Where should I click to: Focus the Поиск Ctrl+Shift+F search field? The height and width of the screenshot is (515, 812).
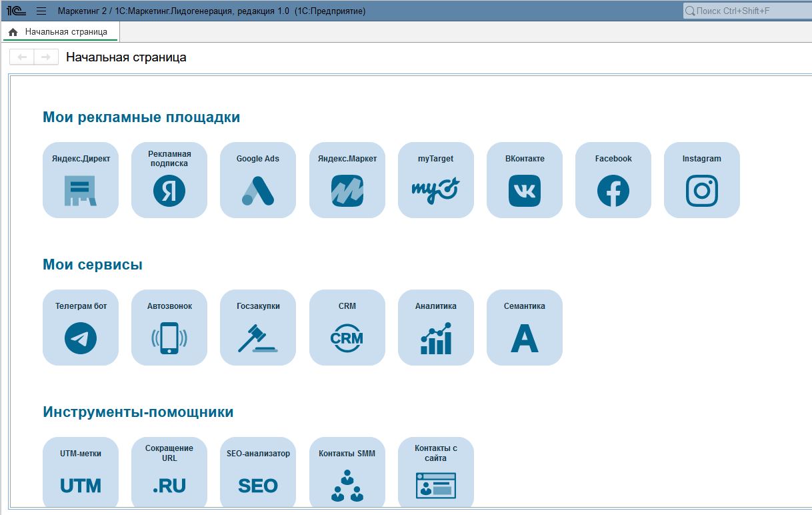click(x=747, y=11)
